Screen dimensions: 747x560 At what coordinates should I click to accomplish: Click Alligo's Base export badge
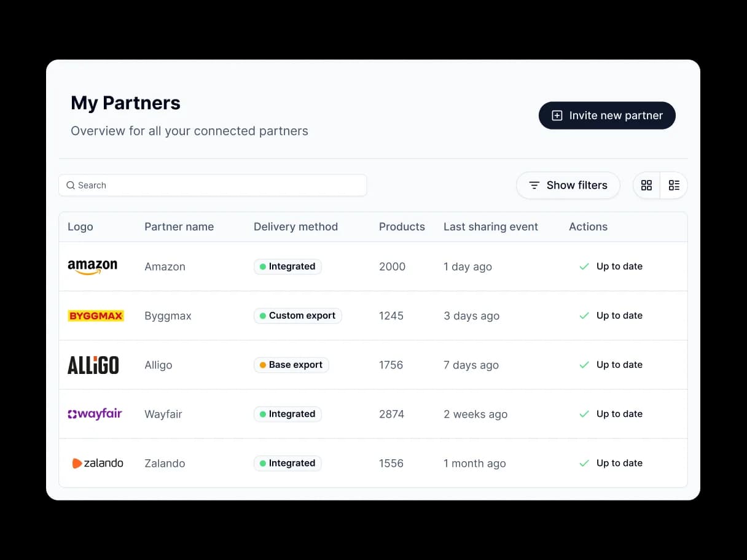tap(291, 365)
